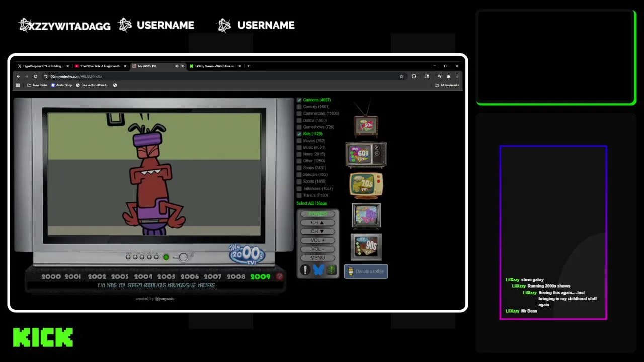Image resolution: width=644 pixels, height=362 pixels.
Task: Check the Gameshows category checkbox
Action: pyautogui.click(x=299, y=127)
